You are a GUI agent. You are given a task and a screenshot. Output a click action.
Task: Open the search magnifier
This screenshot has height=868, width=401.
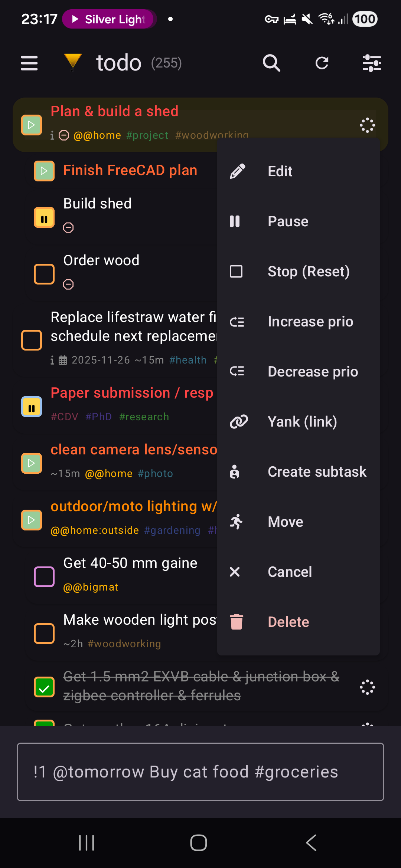[271, 63]
